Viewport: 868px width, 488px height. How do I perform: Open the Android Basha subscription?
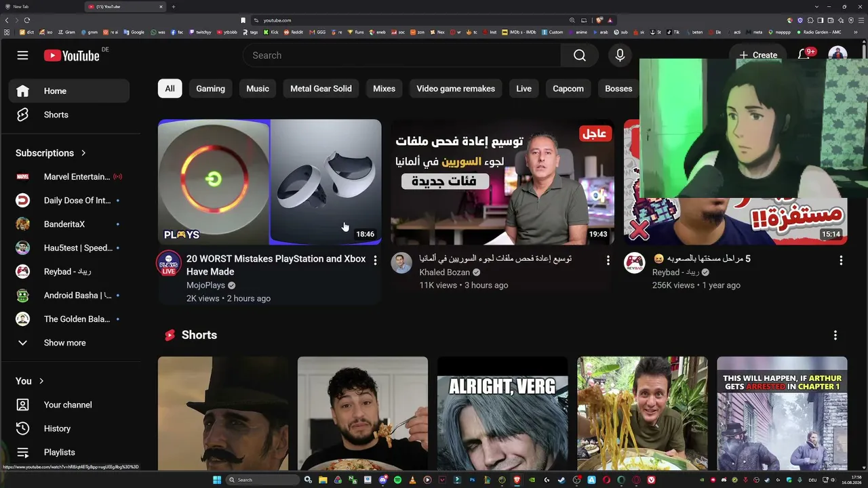pos(69,296)
